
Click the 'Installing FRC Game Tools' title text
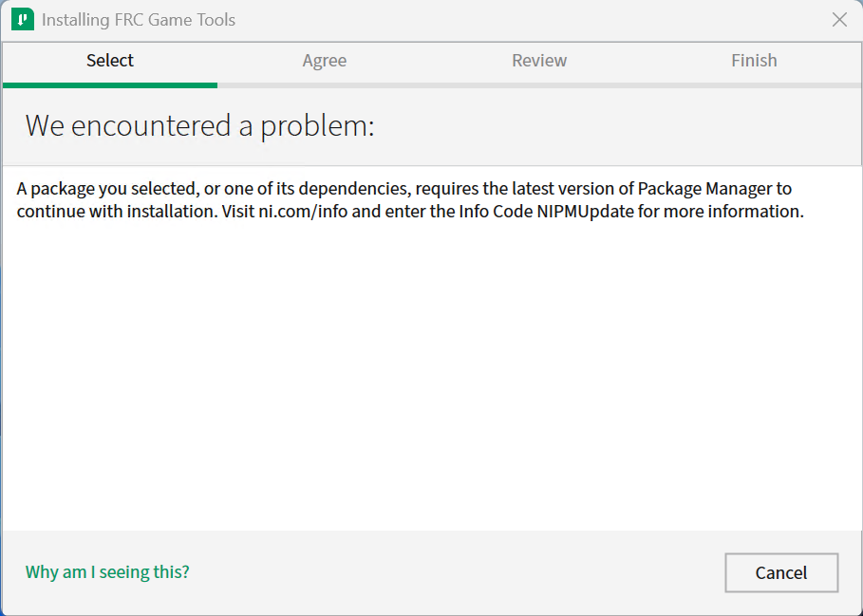click(x=139, y=20)
